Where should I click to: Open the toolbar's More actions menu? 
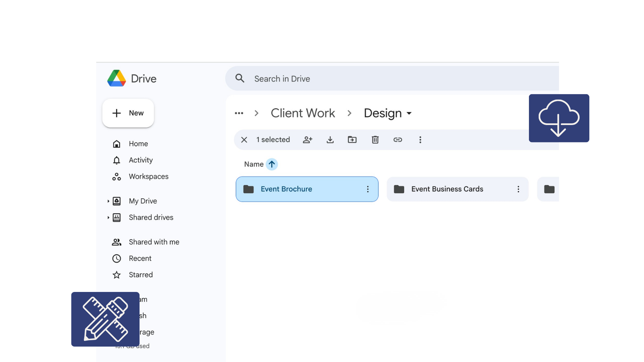coord(420,140)
